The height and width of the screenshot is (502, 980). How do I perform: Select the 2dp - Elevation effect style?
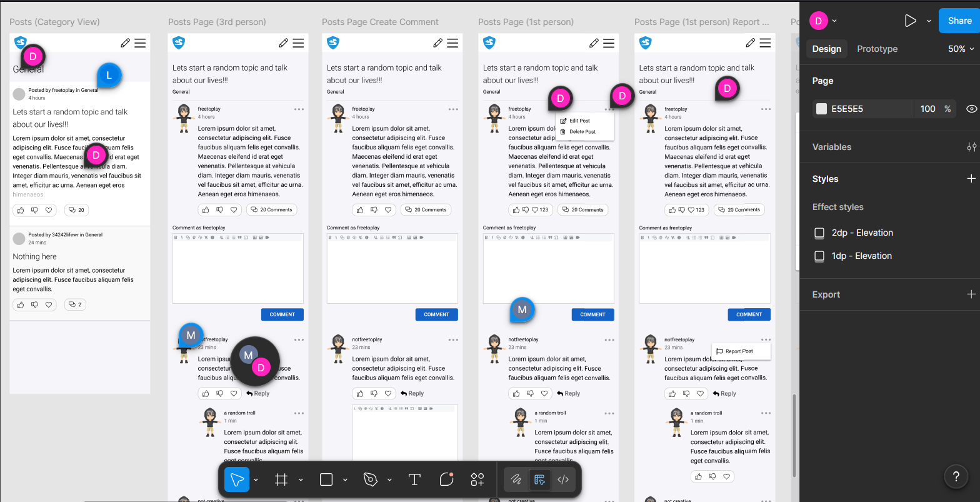tap(862, 233)
